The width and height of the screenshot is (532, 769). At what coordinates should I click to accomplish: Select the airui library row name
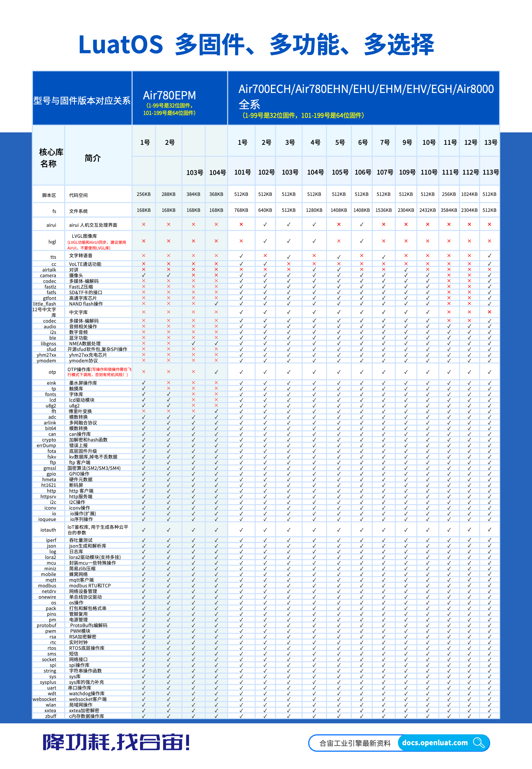click(51, 225)
